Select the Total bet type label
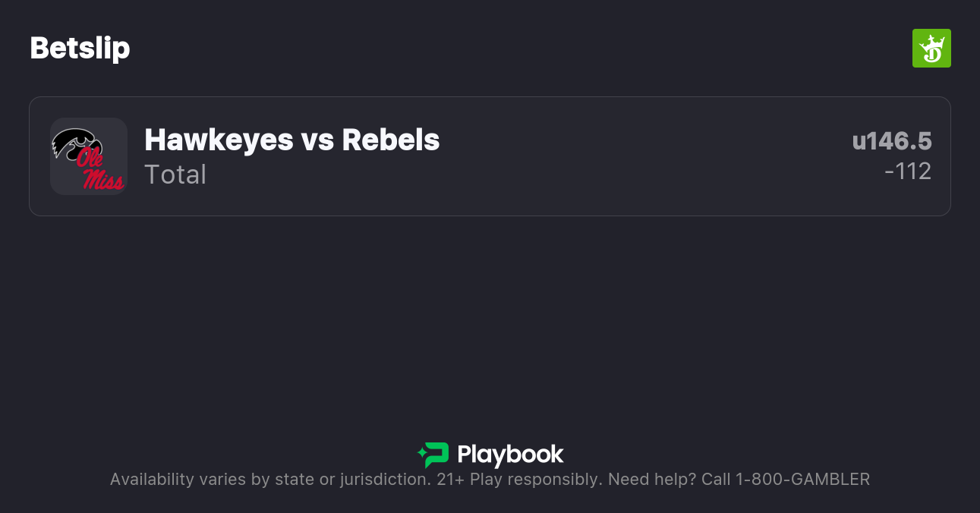 pyautogui.click(x=175, y=175)
